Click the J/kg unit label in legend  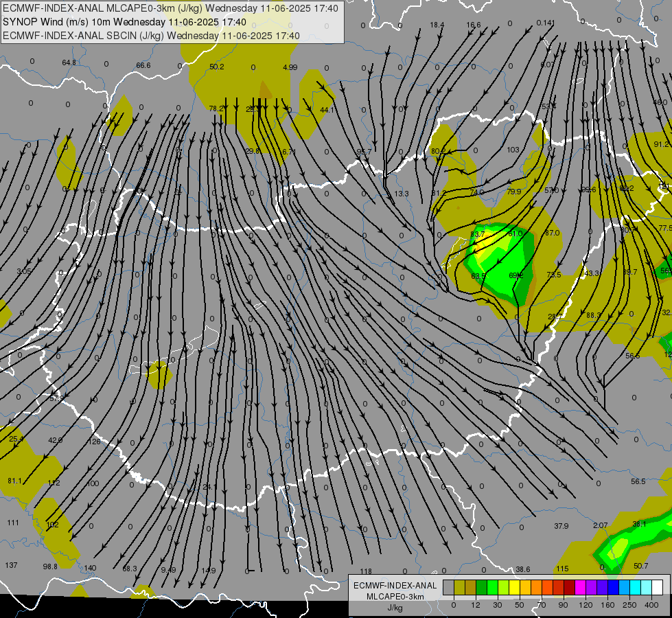[x=395, y=608]
